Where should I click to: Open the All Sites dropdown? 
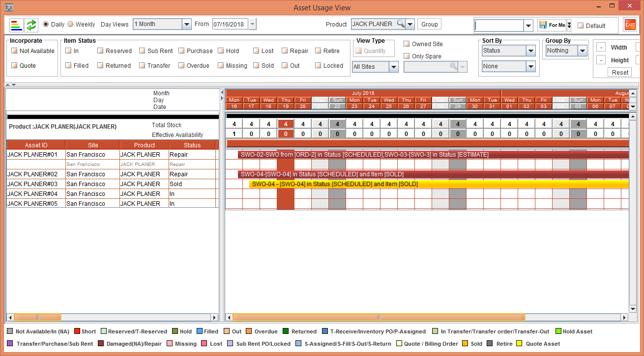(393, 67)
